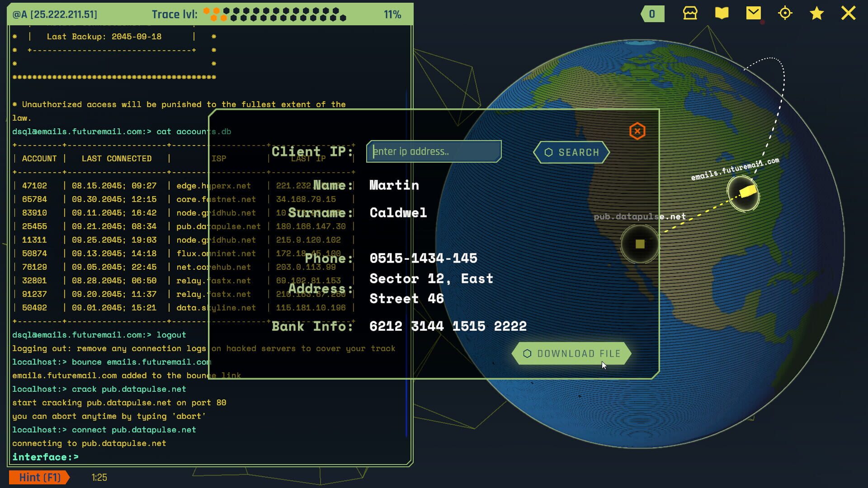
Task: Select the emails.futuremail.com node on the globe
Action: [x=743, y=193]
